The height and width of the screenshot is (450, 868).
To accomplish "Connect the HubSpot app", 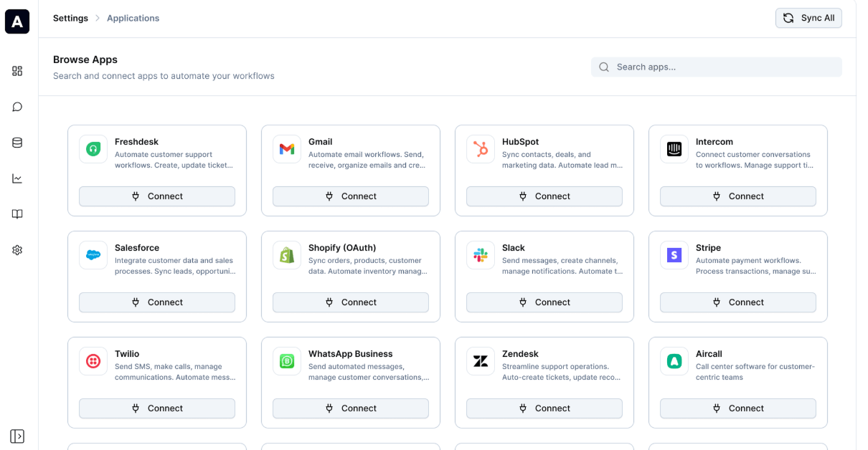I will pos(544,196).
